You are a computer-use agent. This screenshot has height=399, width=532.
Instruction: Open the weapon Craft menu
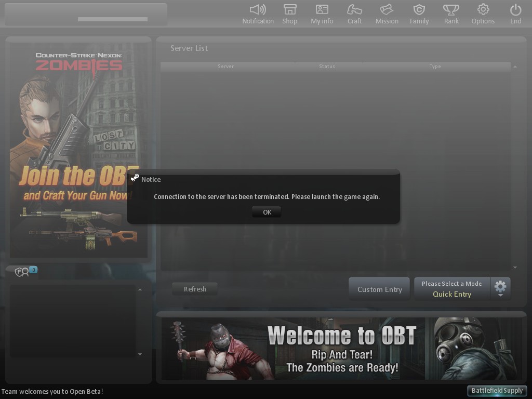[x=354, y=13]
